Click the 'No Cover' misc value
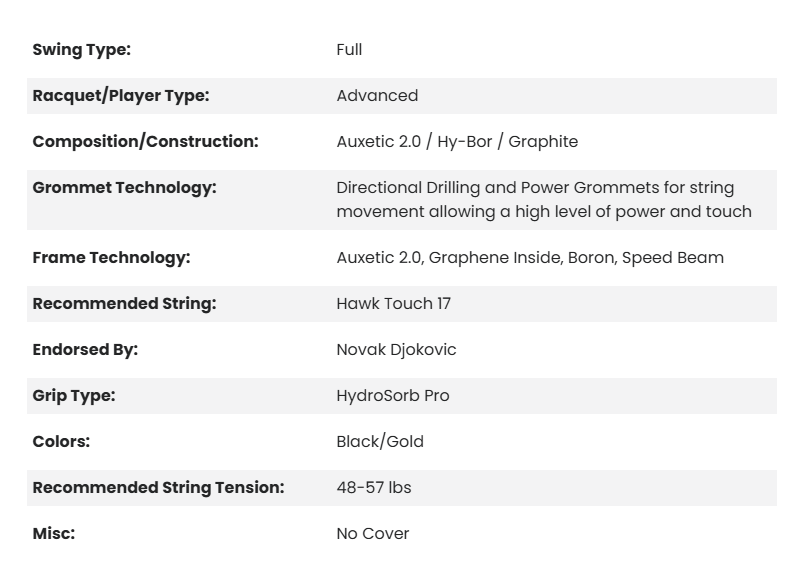This screenshot has width=786, height=569. [x=373, y=534]
